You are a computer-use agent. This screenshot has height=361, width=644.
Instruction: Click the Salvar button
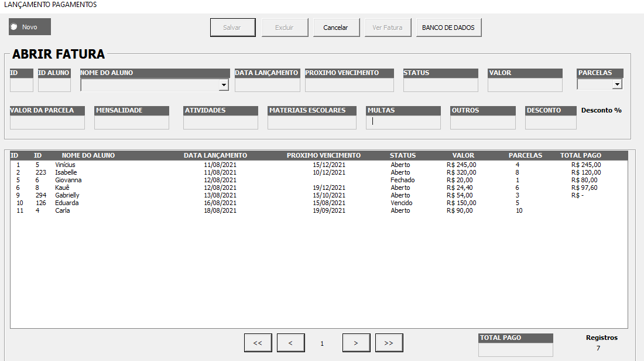232,28
